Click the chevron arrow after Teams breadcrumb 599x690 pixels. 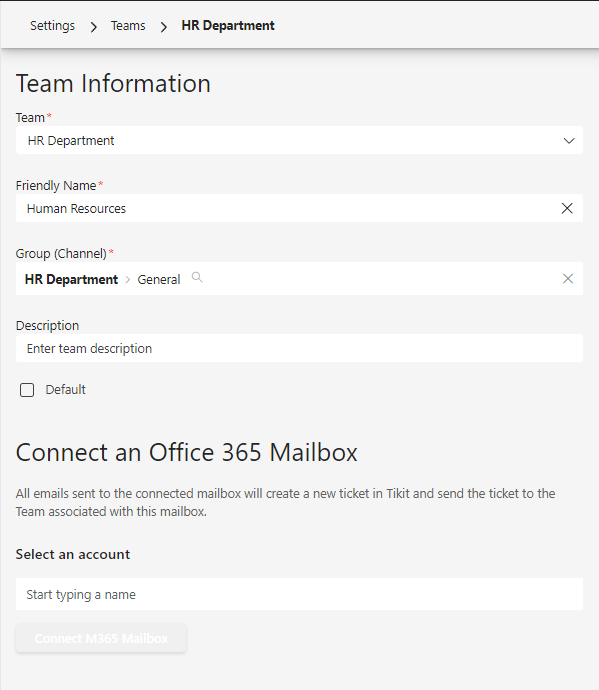(x=164, y=27)
